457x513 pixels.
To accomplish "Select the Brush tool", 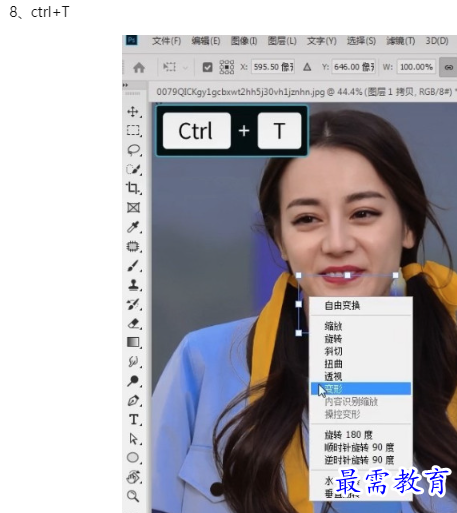I will pos(133,266).
